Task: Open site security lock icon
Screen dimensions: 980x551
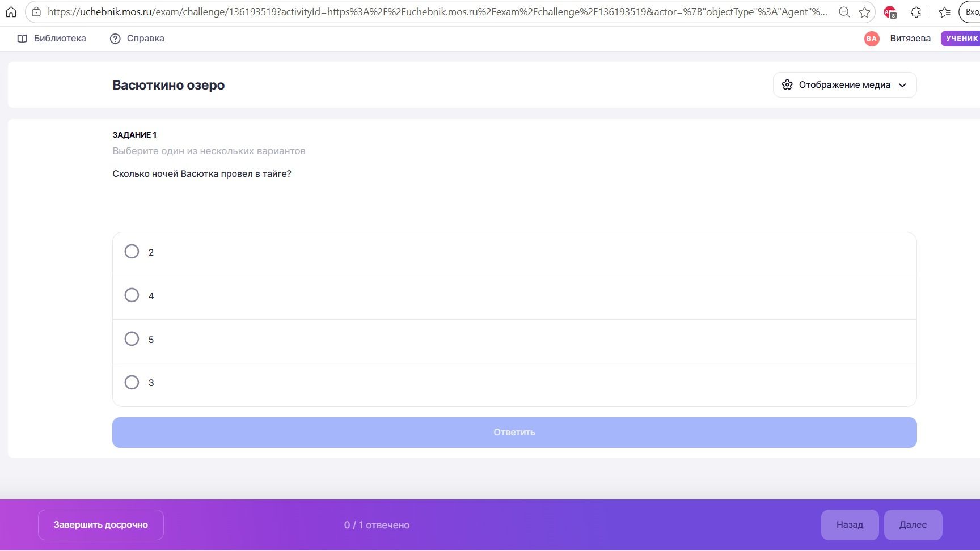Action: 36,12
